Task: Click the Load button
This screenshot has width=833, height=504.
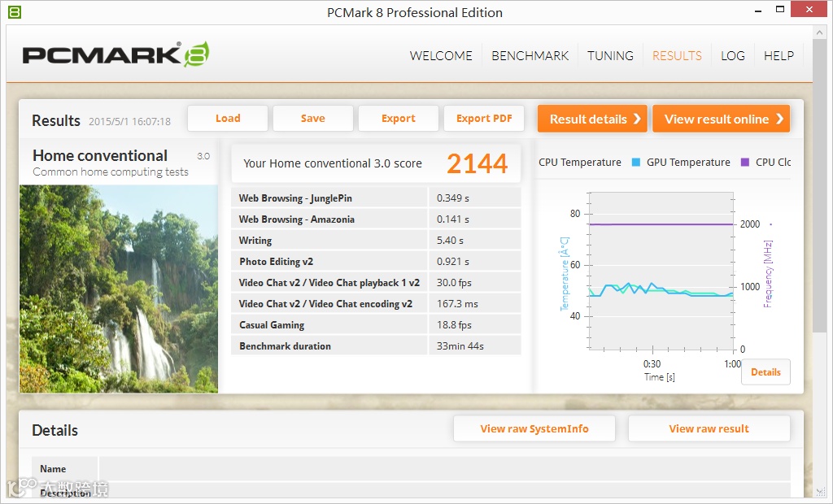Action: (228, 119)
